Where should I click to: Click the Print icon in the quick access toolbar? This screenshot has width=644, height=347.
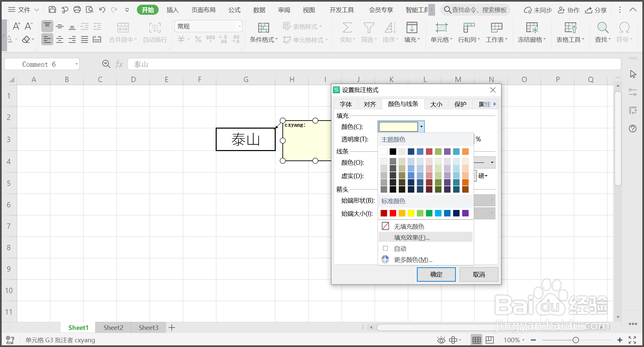pyautogui.click(x=77, y=10)
